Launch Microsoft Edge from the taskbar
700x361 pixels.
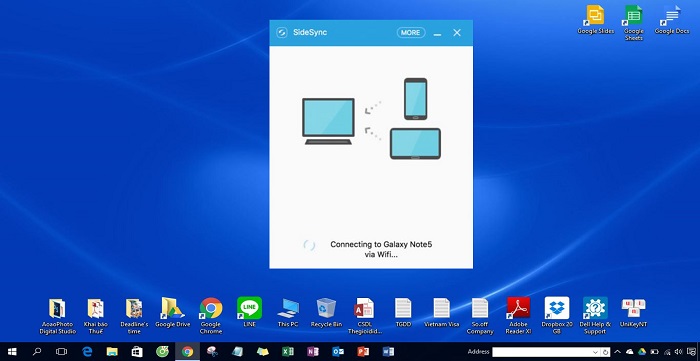(87, 352)
